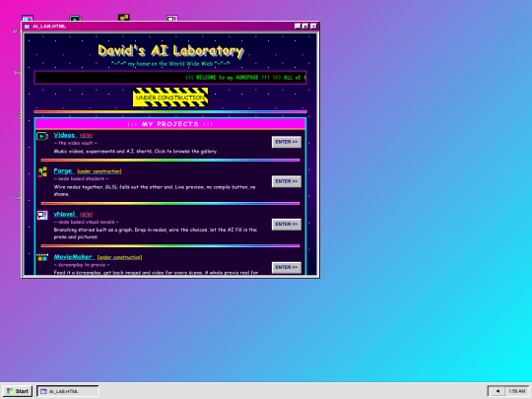Click the NEW! tag beside vNovel
The height and width of the screenshot is (399, 532).
point(86,215)
